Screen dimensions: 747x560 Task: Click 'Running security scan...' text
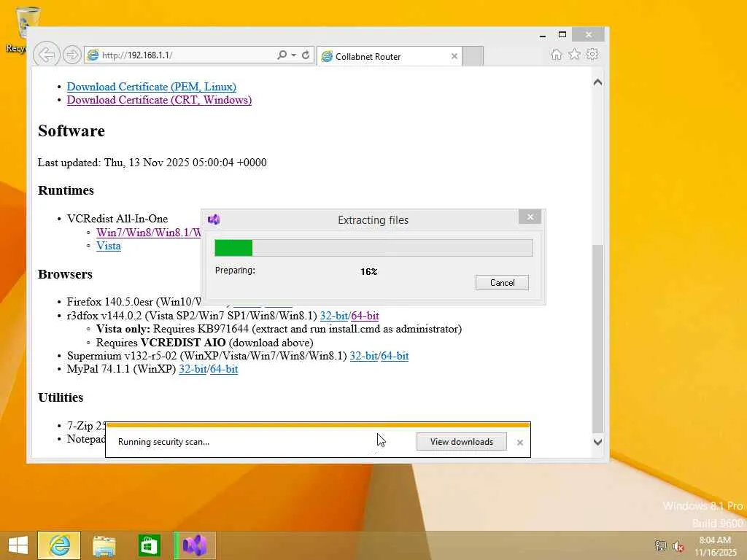[164, 442]
